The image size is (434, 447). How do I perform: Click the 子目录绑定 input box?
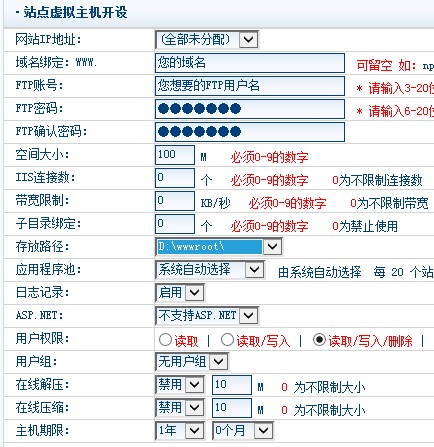tap(175, 224)
